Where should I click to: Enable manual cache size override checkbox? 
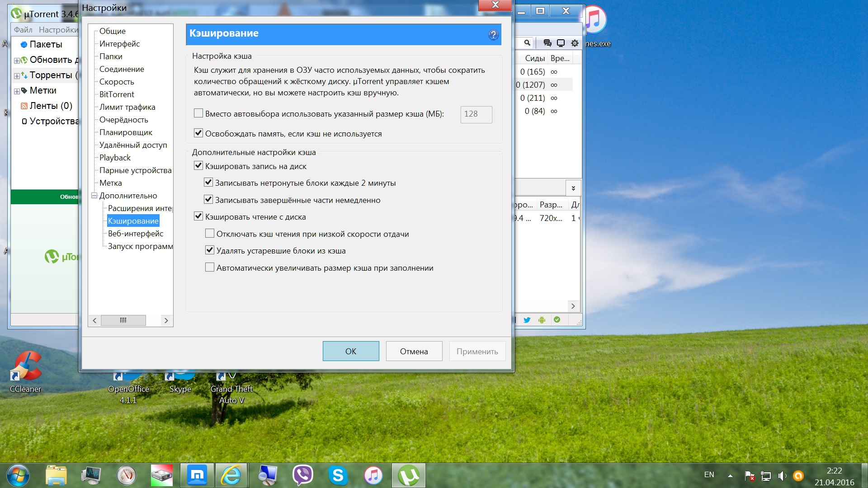click(x=198, y=113)
